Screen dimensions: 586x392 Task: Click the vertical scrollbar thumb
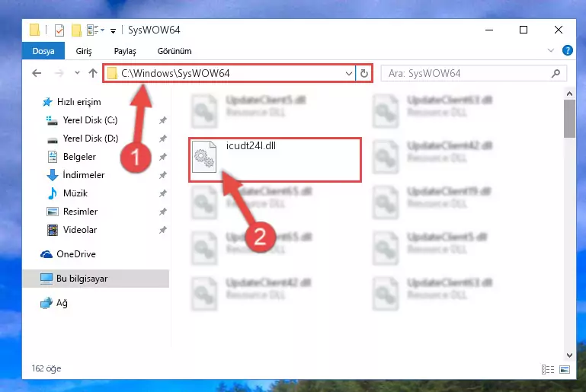pyautogui.click(x=569, y=119)
